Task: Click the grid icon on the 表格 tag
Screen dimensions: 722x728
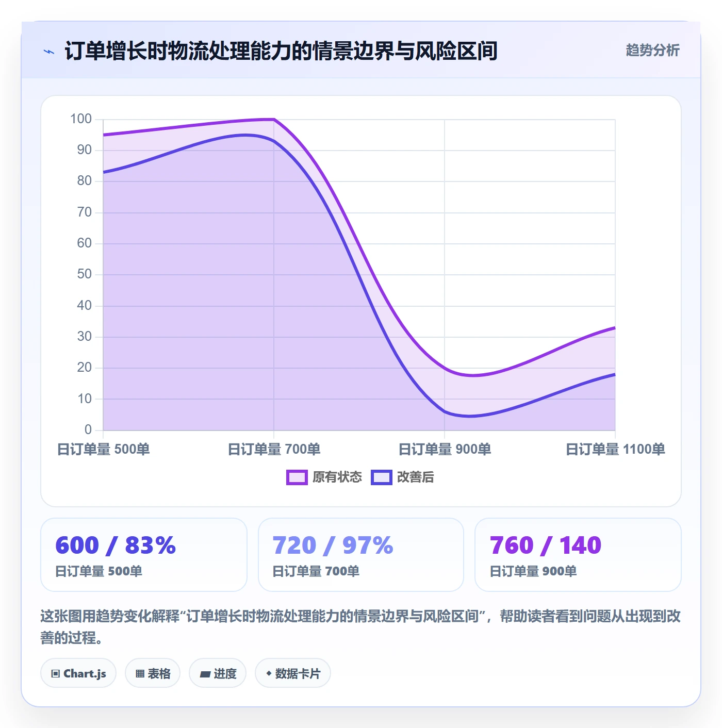Action: tap(140, 673)
